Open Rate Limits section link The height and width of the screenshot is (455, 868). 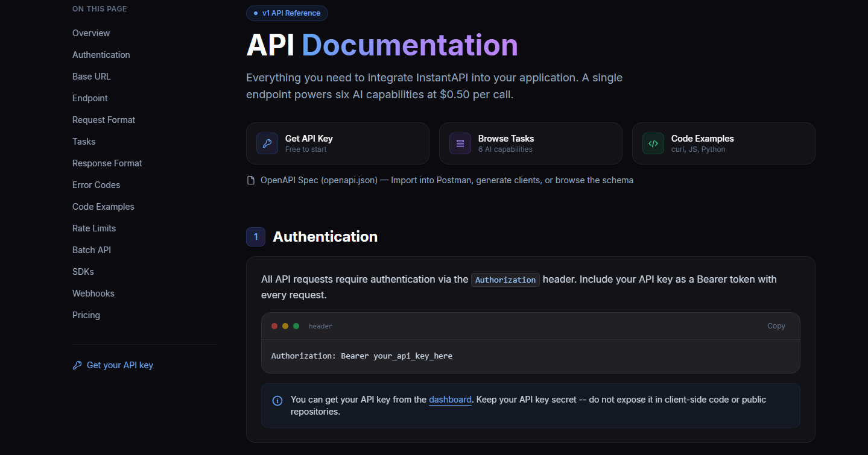click(94, 228)
